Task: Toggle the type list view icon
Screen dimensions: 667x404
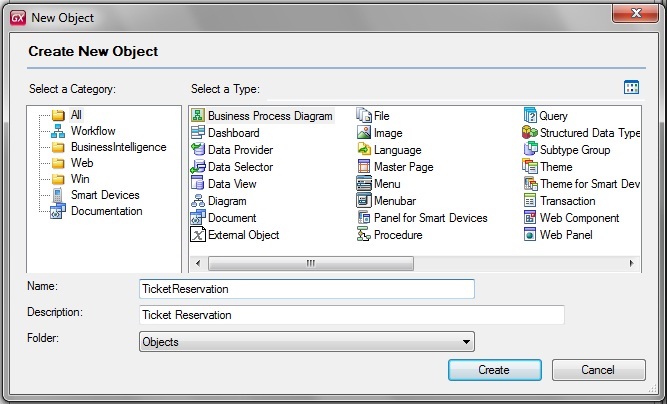Action: [x=631, y=88]
